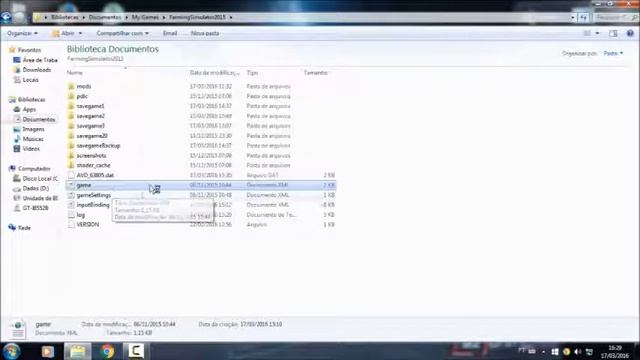The image size is (640, 360).
Task: Open the view options dropdown arrow
Action: tap(598, 33)
